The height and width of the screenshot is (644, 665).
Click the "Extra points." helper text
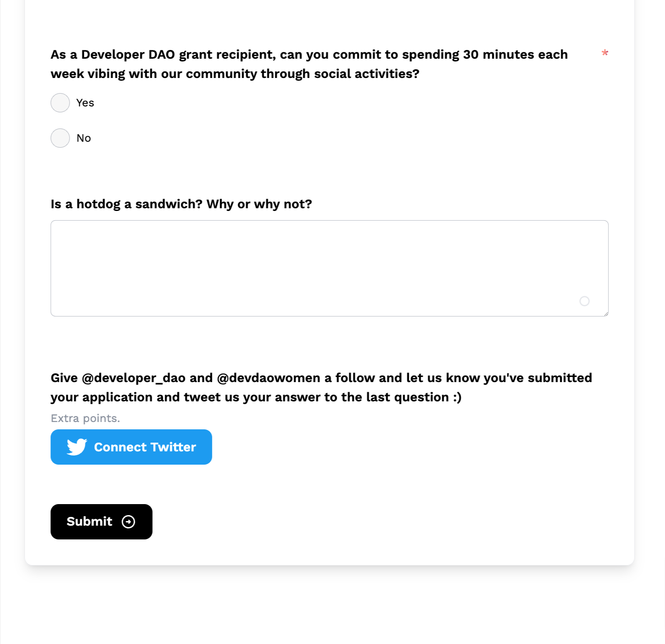point(85,418)
